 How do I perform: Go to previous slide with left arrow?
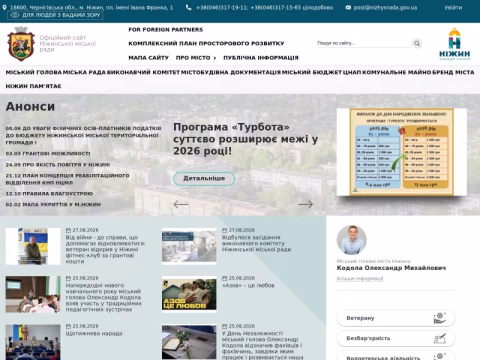[181, 204]
